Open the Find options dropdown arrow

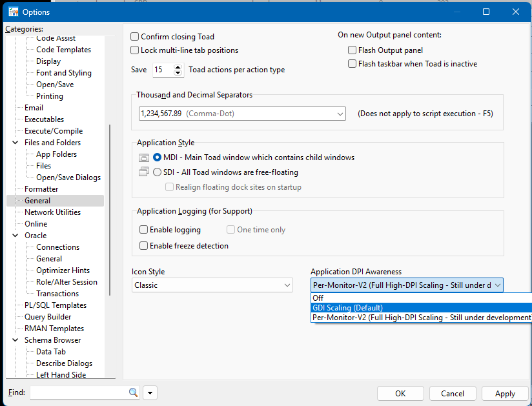pos(150,393)
